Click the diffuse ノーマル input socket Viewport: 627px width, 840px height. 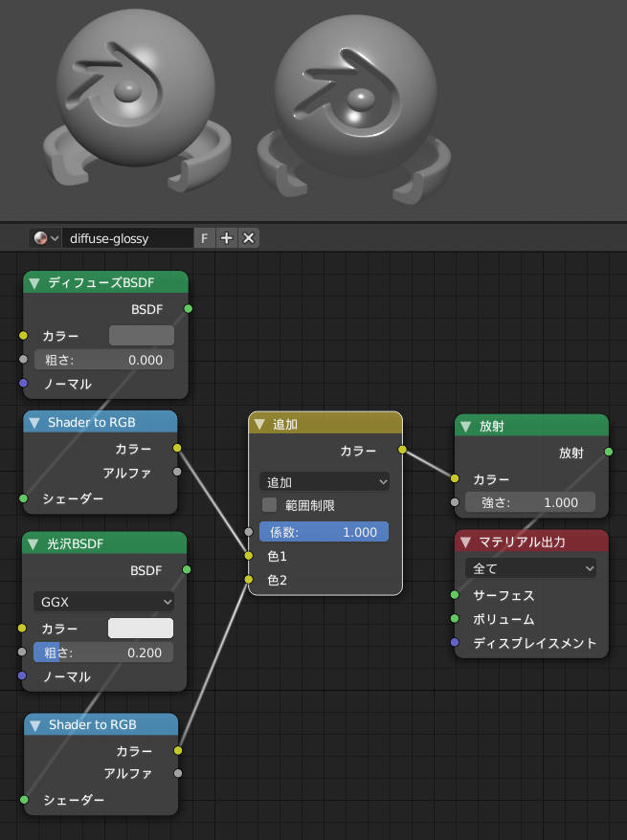pyautogui.click(x=23, y=383)
